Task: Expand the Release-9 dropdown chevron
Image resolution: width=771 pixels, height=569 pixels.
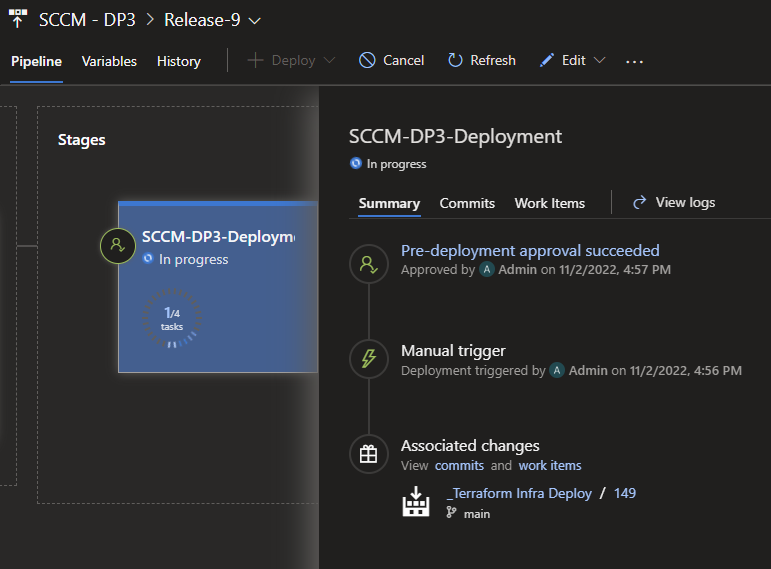Action: (x=254, y=21)
